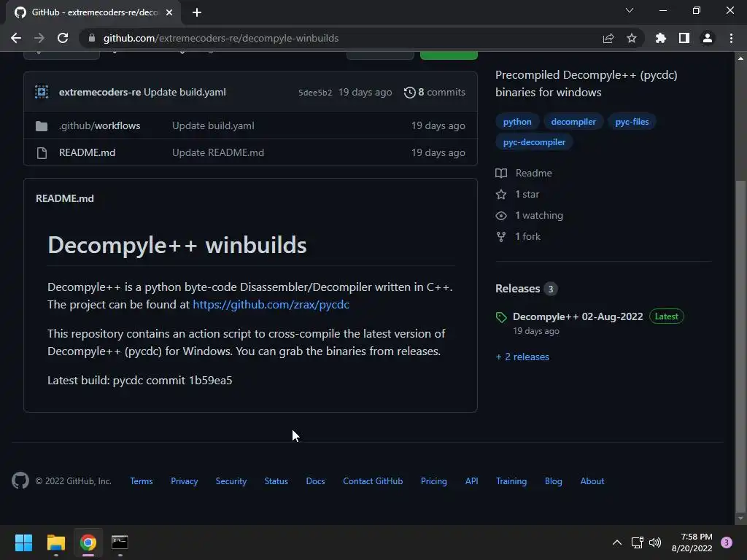Focus the address bar URL

click(x=220, y=38)
